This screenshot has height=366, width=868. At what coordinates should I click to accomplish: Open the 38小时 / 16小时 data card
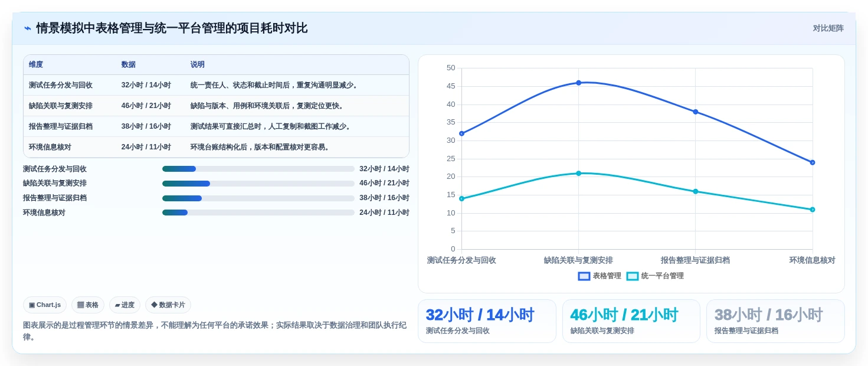[x=775, y=321]
